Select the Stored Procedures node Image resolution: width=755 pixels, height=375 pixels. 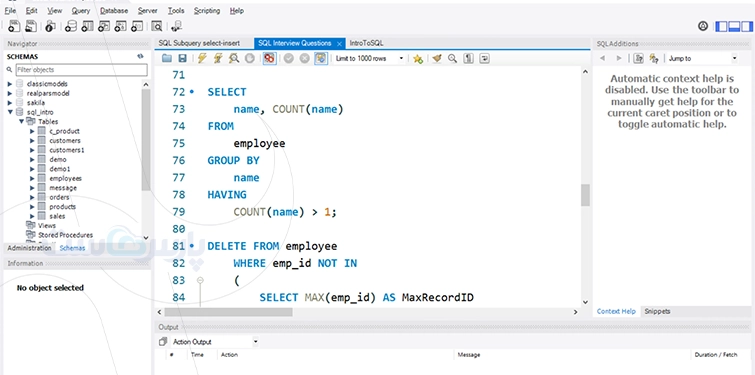(x=65, y=235)
